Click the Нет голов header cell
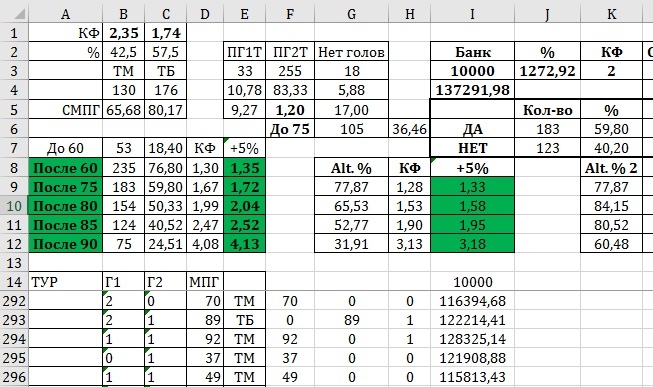The width and height of the screenshot is (653, 387). [x=351, y=52]
